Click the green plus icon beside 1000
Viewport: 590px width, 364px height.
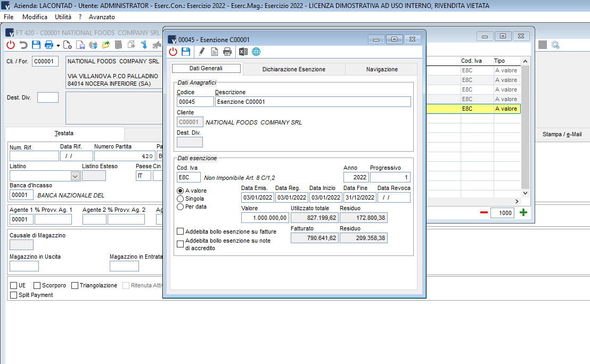[x=523, y=213]
